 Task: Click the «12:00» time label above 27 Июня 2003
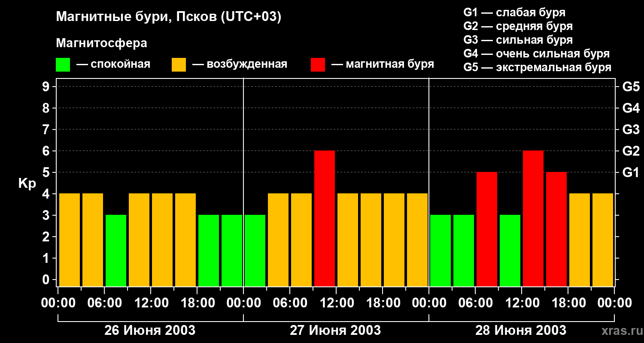coord(336,303)
